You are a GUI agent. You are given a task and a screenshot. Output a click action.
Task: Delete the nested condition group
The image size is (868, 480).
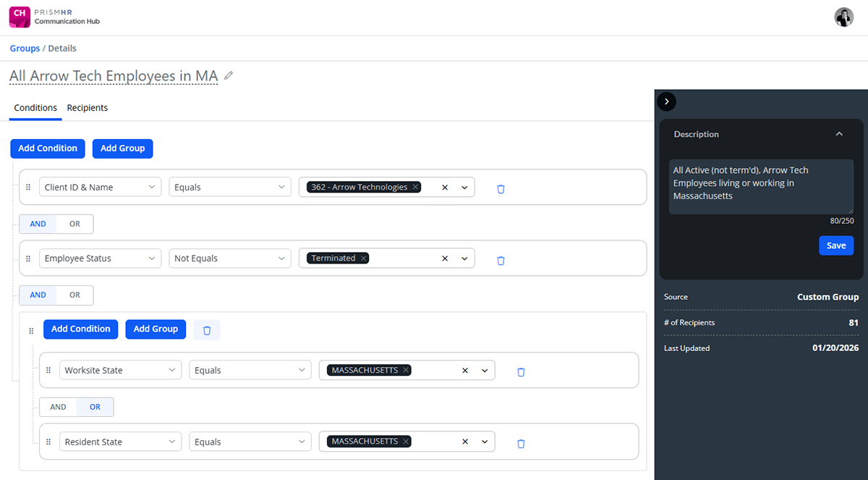coord(207,329)
